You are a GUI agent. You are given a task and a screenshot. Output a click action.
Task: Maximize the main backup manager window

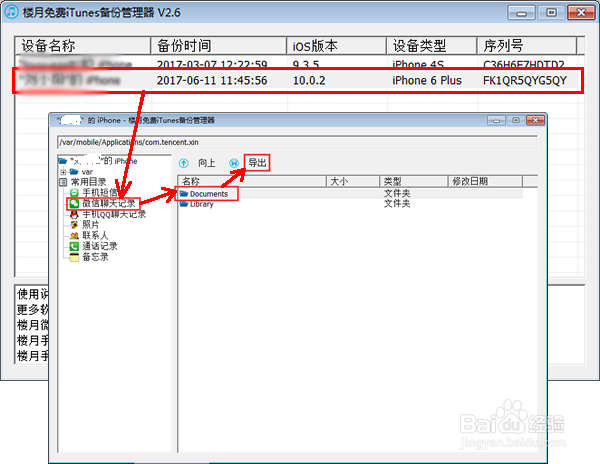(x=551, y=13)
